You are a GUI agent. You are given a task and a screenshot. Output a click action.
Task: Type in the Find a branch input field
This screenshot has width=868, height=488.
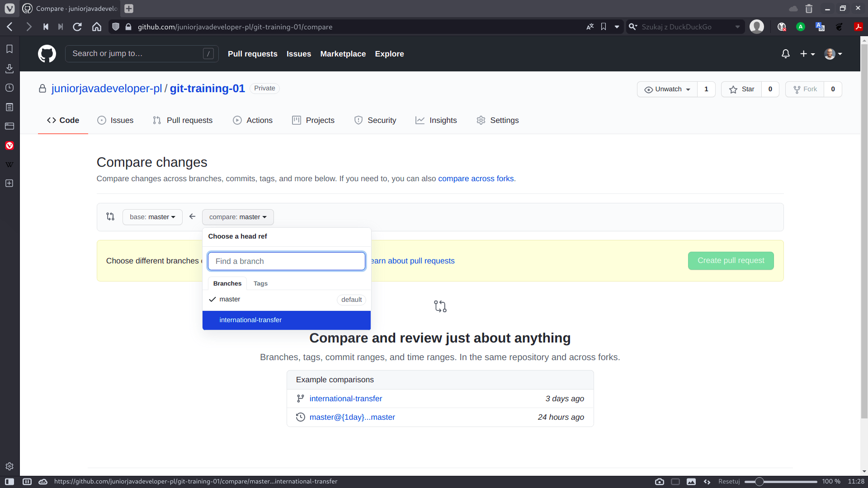point(287,261)
